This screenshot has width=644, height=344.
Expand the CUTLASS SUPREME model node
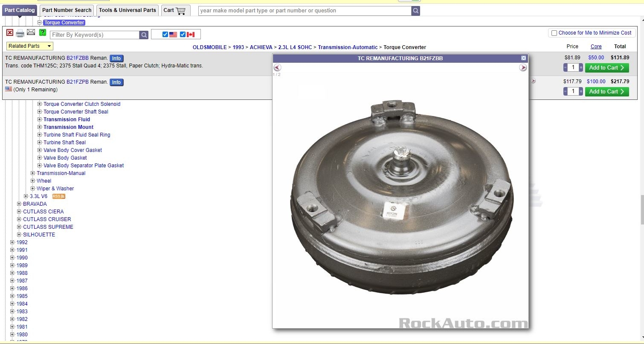[x=19, y=227]
